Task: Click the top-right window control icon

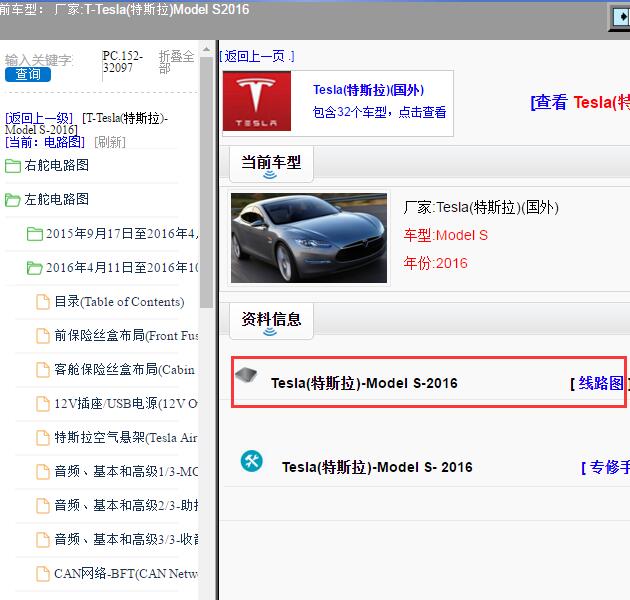Action: (620, 18)
